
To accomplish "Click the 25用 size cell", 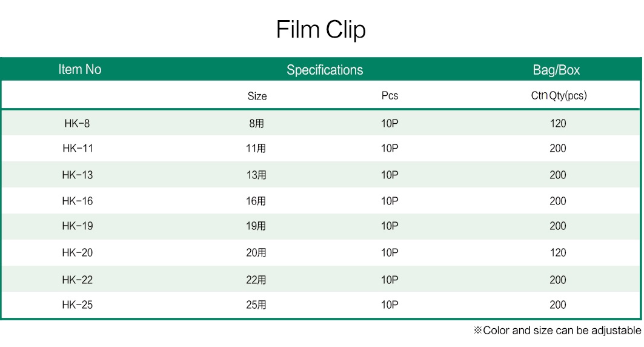I will pyautogui.click(x=256, y=305).
